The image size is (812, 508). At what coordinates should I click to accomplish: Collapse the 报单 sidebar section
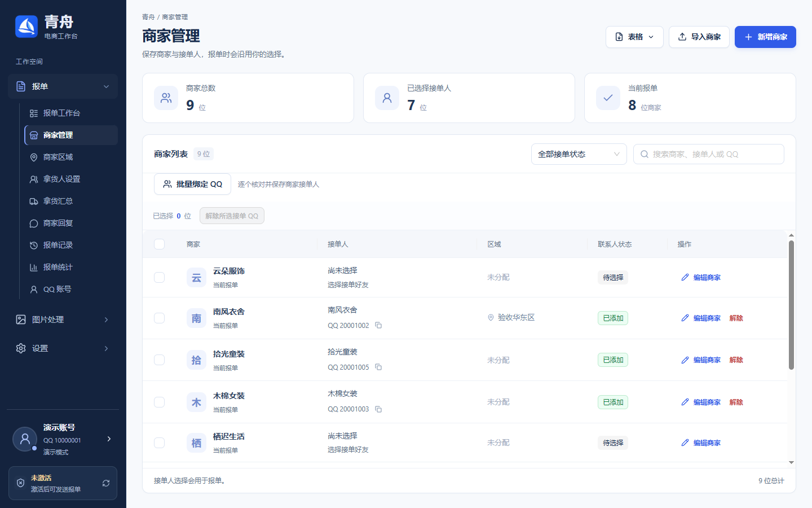[63, 86]
